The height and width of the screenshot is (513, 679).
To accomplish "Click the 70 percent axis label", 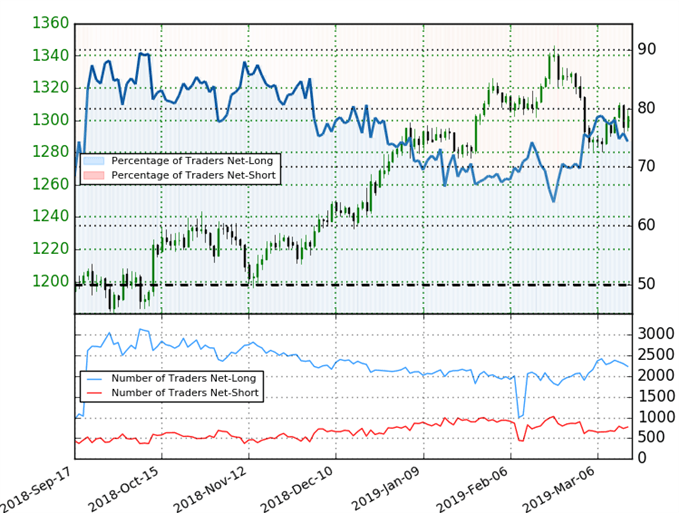I will pos(647,166).
